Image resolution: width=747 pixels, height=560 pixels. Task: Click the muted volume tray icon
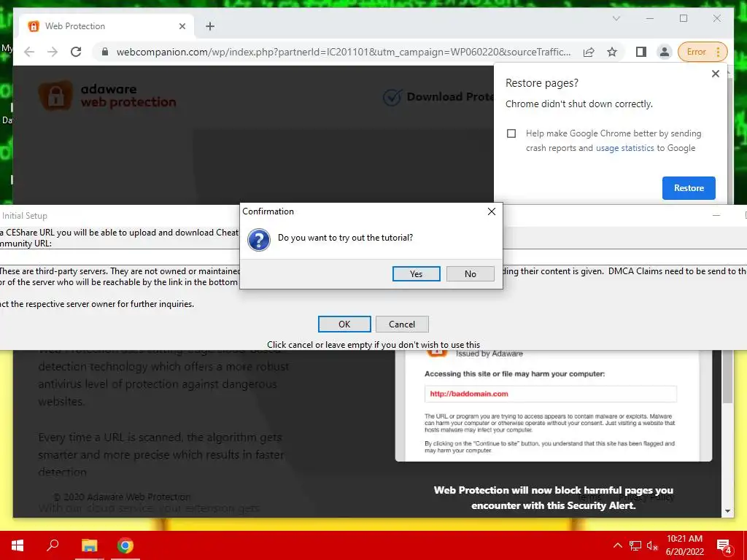[x=652, y=545]
